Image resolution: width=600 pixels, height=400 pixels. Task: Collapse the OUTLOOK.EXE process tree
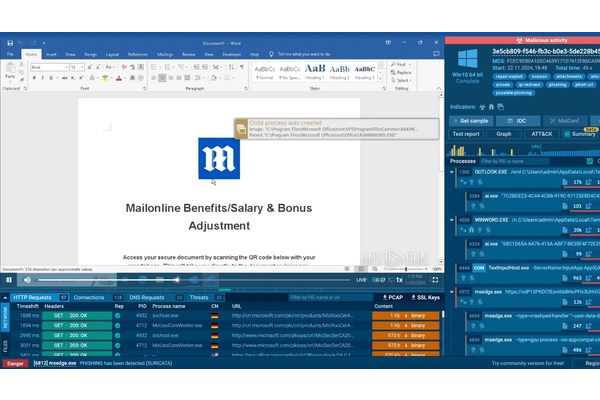tap(452, 172)
